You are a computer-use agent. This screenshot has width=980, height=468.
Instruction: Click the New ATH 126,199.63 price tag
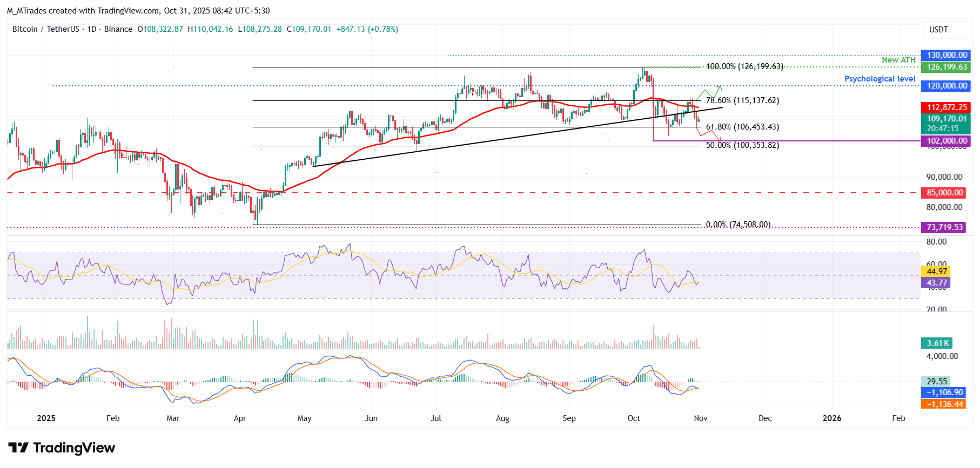947,67
